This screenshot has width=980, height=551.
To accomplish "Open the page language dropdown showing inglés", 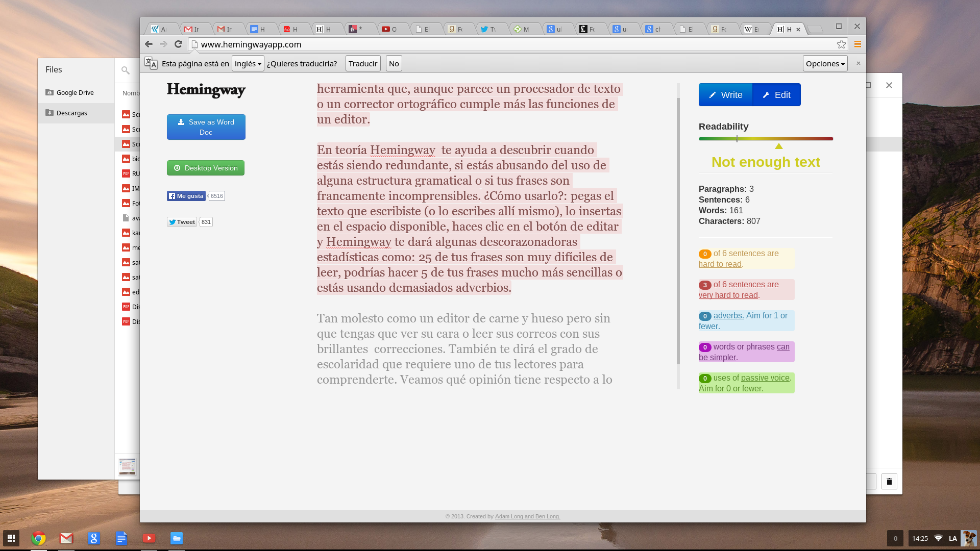I will 248,63.
